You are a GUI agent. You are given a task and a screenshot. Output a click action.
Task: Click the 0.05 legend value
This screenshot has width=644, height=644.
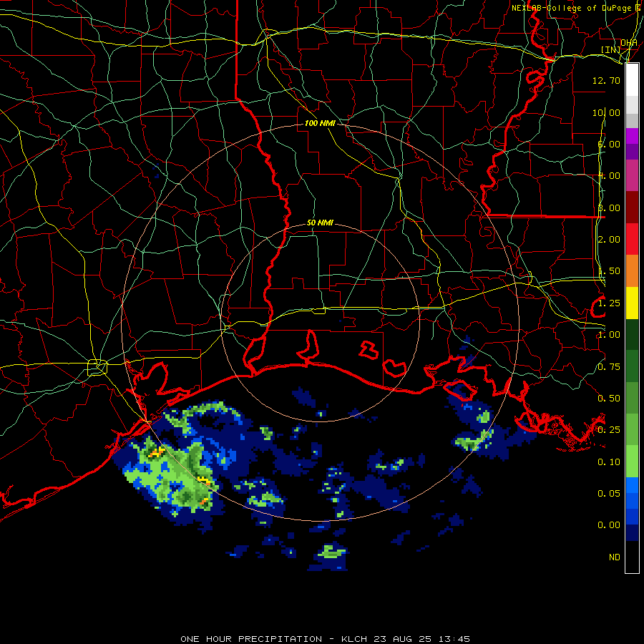tap(609, 494)
